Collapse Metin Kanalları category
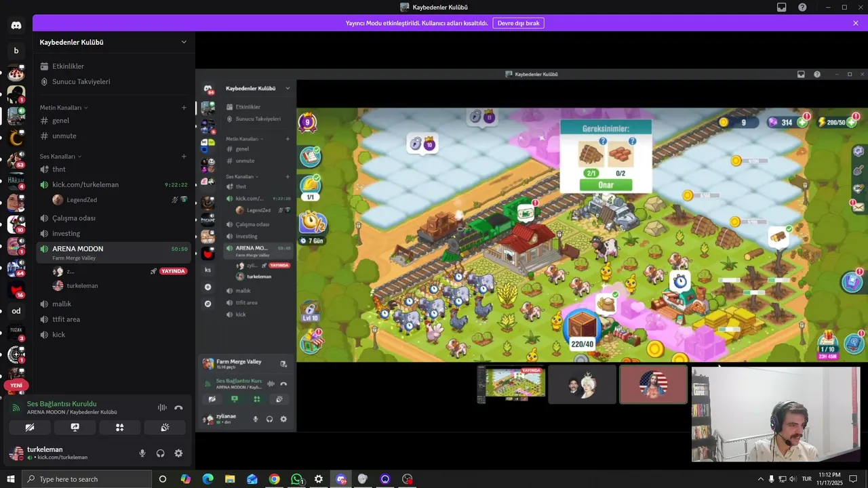The width and height of the screenshot is (868, 488). (x=63, y=108)
